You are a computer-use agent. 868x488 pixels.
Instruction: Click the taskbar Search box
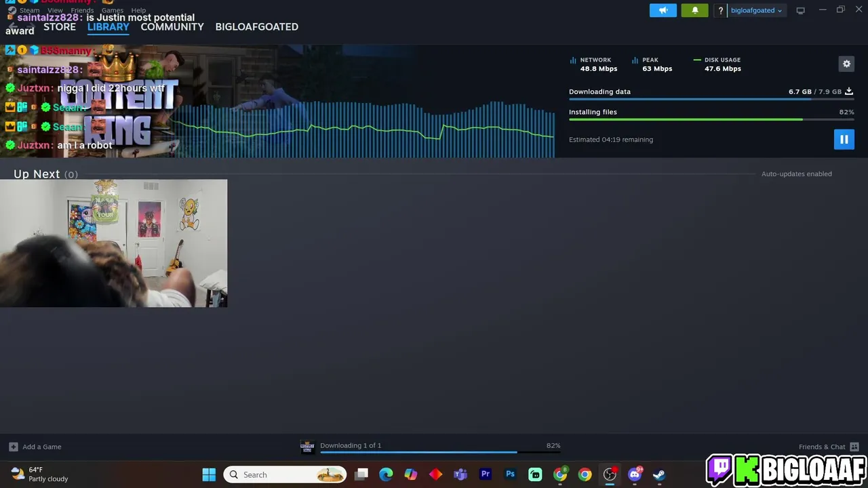click(x=285, y=474)
